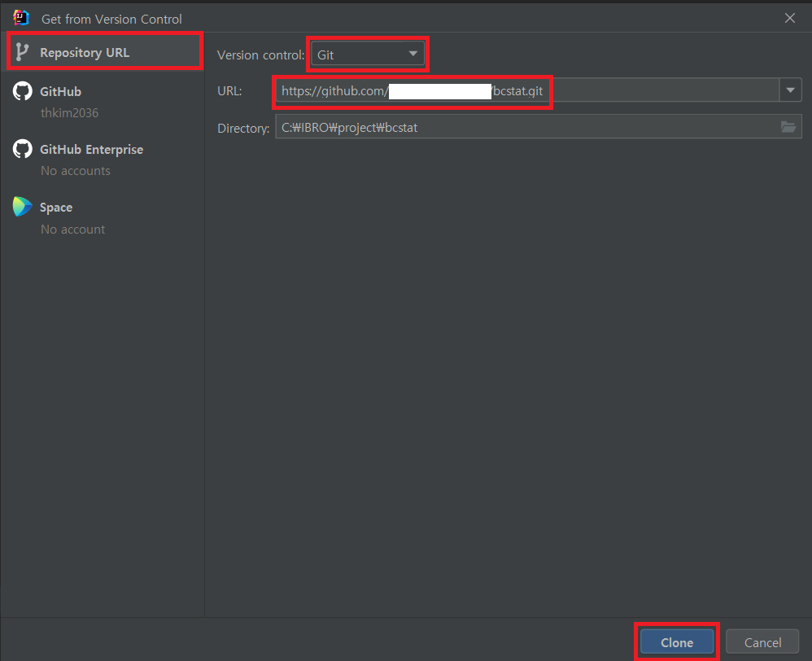Browse for directory with folder icon
This screenshot has height=661, width=812.
pyautogui.click(x=788, y=127)
